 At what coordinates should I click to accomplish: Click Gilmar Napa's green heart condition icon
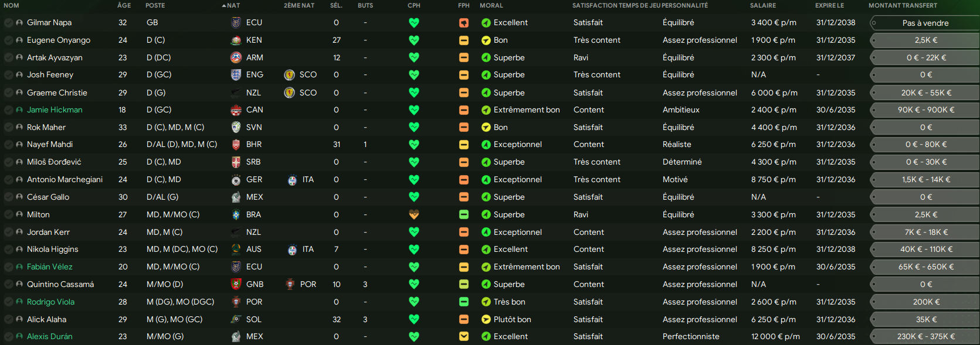point(413,23)
